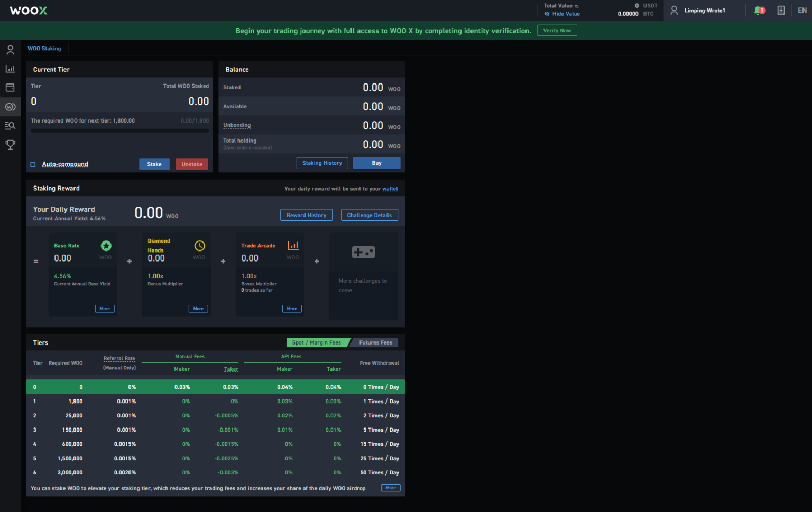Select the Spot / Margin Fees tab
The height and width of the screenshot is (512, 812).
click(317, 342)
